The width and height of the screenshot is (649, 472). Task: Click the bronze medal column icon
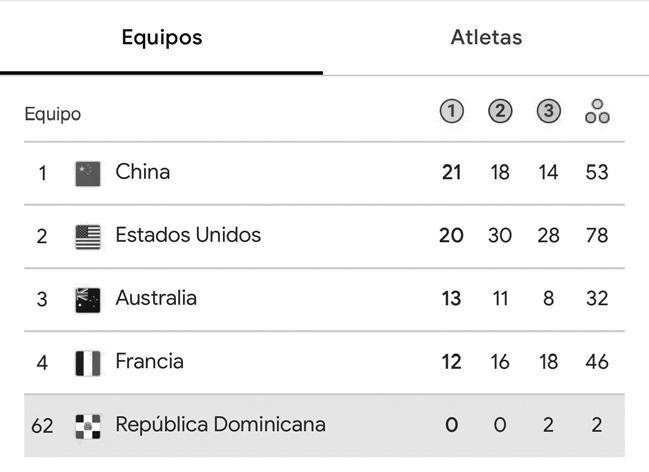[x=548, y=111]
